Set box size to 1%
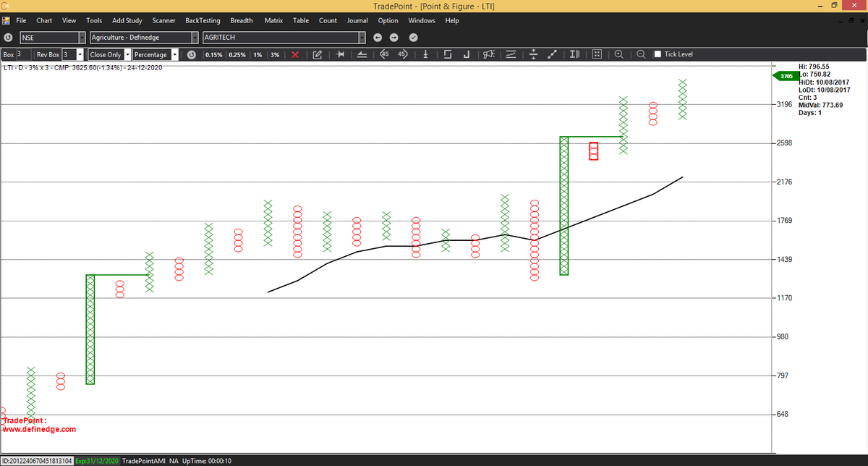Image resolution: width=868 pixels, height=466 pixels. tap(258, 54)
